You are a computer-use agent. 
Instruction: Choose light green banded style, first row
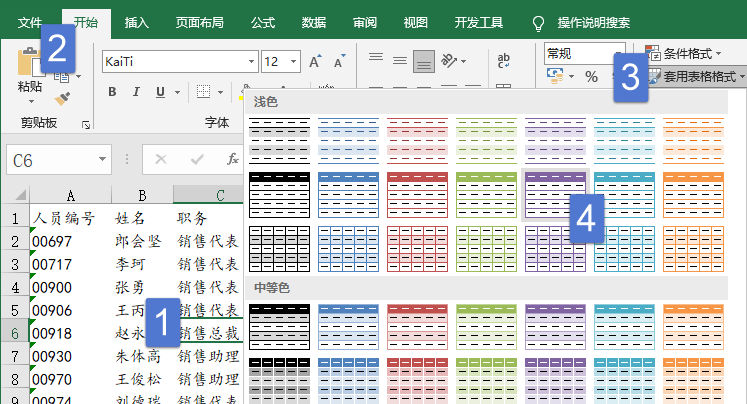tap(486, 141)
